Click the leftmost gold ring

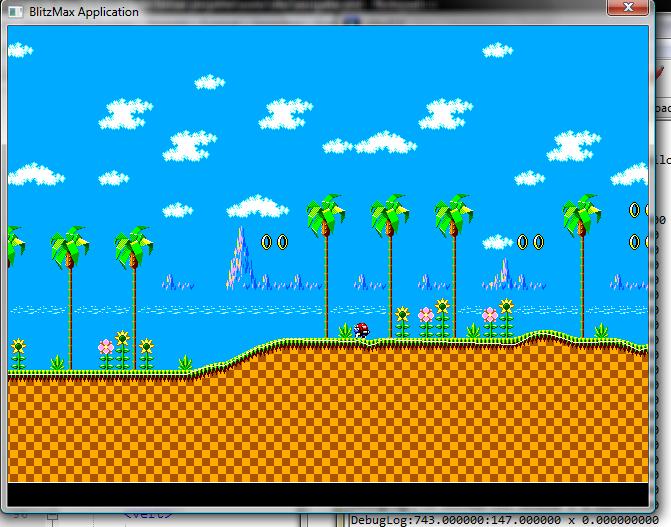(267, 242)
